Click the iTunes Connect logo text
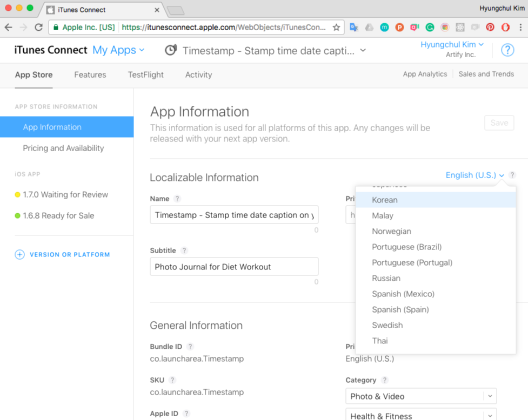The width and height of the screenshot is (528, 420). tap(51, 50)
